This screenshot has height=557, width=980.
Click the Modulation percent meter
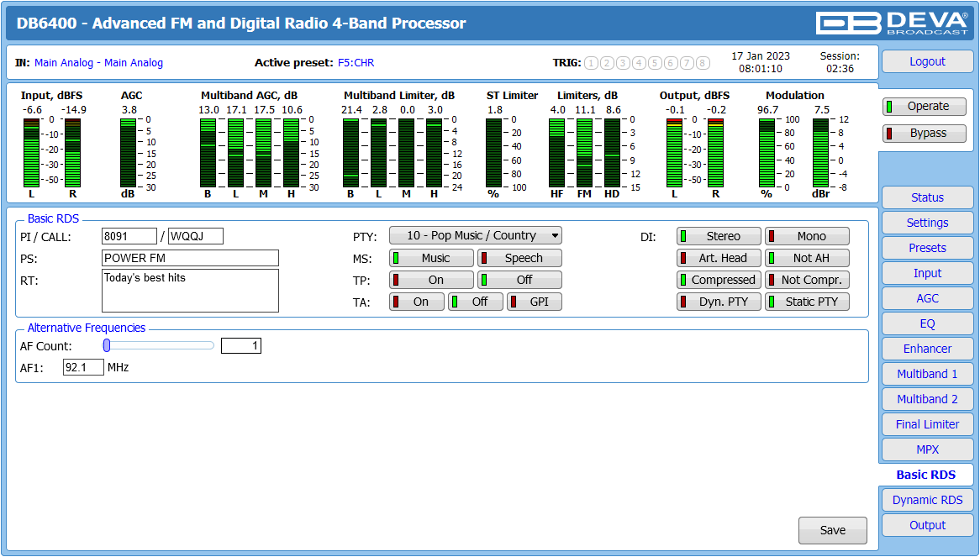(x=767, y=153)
